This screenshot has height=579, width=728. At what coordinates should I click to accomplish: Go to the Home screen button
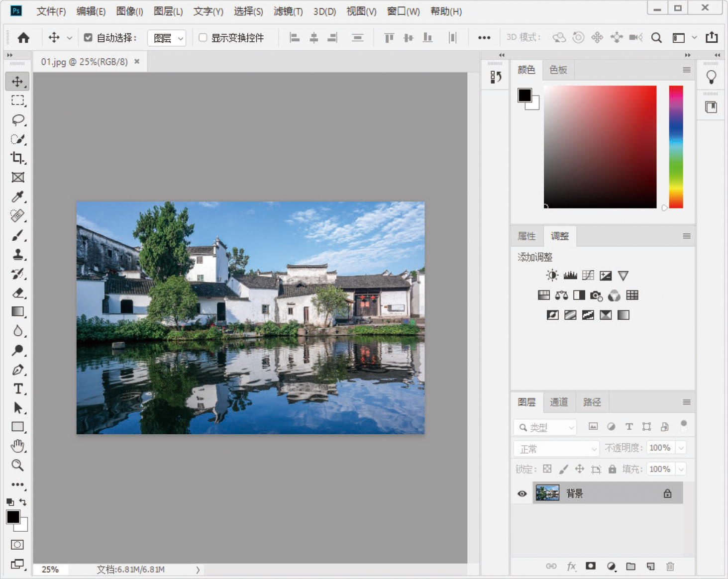pos(23,37)
